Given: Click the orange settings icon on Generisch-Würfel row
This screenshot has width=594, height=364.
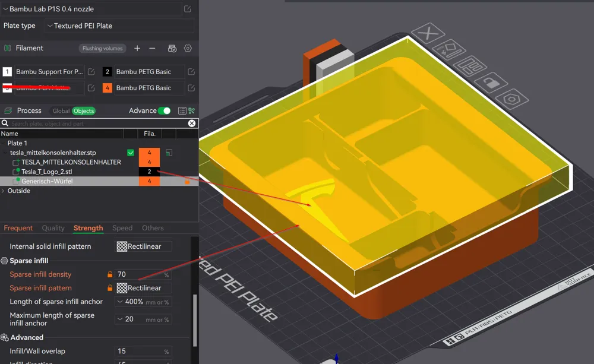Looking at the screenshot, I should [x=187, y=182].
